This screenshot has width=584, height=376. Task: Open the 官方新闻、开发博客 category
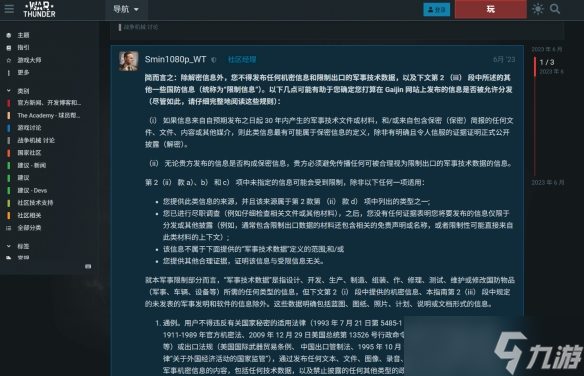49,103
